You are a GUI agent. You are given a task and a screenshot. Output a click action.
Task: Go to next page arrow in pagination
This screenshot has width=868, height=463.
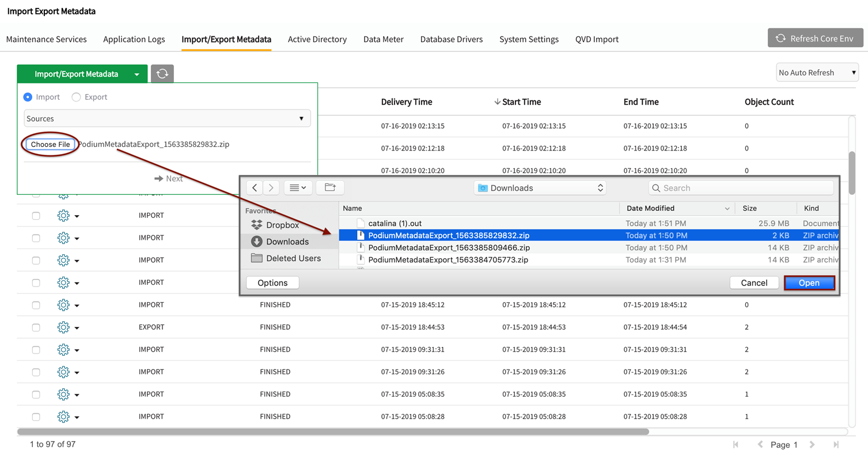pos(812,445)
